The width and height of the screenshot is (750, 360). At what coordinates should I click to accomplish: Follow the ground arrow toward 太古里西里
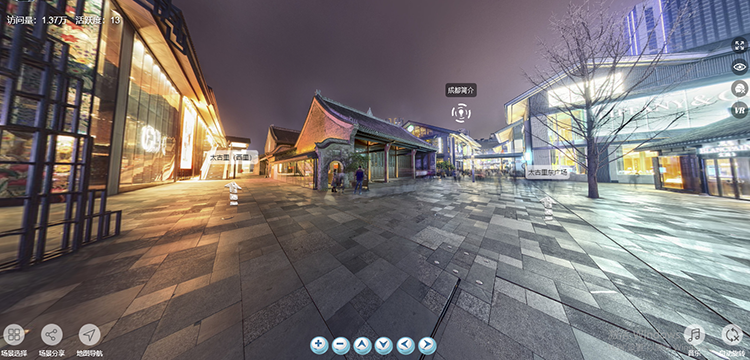click(233, 193)
